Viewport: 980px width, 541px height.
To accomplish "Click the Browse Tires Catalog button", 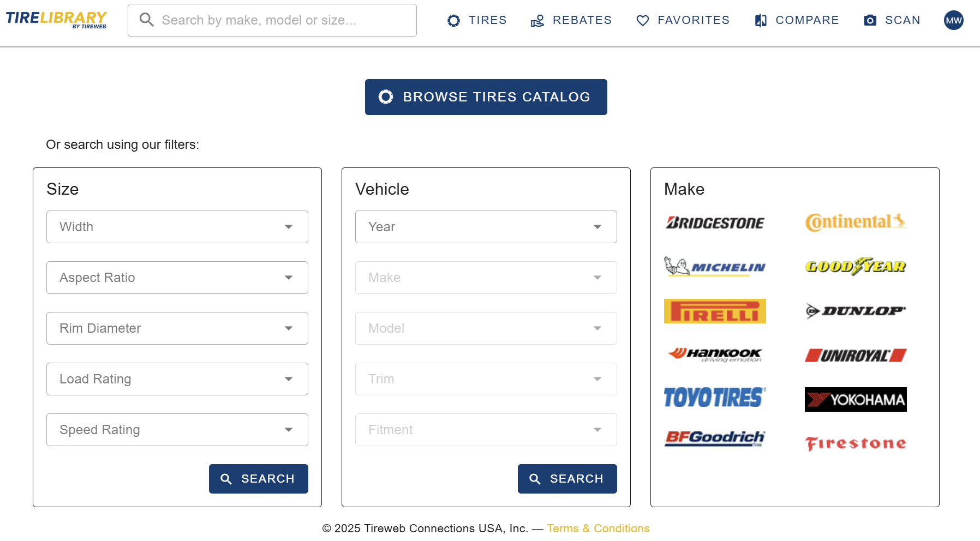I will pyautogui.click(x=486, y=97).
